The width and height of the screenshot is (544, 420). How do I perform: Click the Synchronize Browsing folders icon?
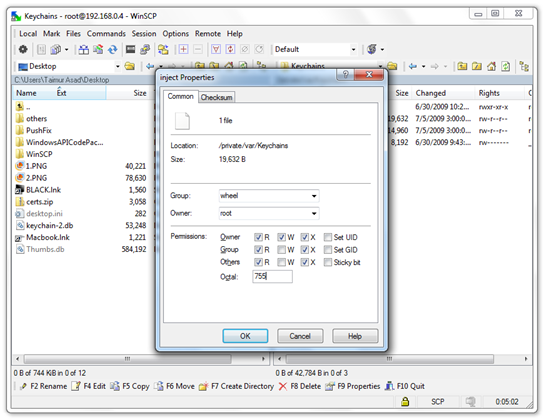163,49
